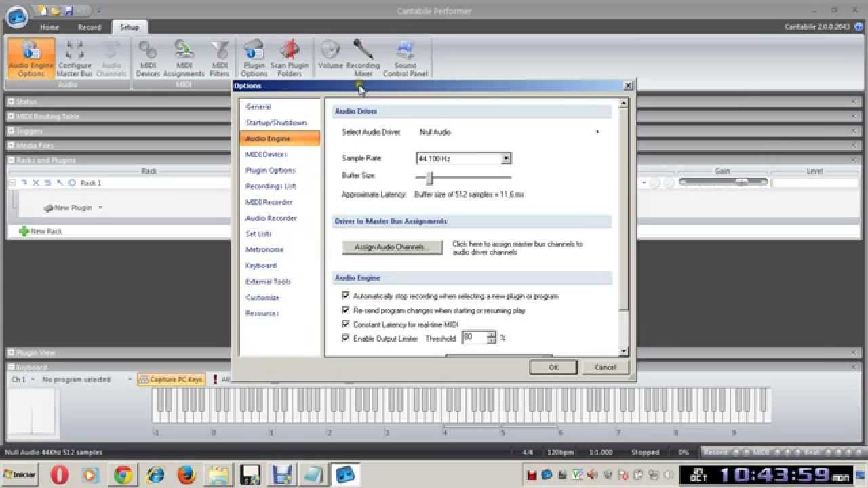This screenshot has width=868, height=488.
Task: Expand the Status panel
Action: pos(12,102)
